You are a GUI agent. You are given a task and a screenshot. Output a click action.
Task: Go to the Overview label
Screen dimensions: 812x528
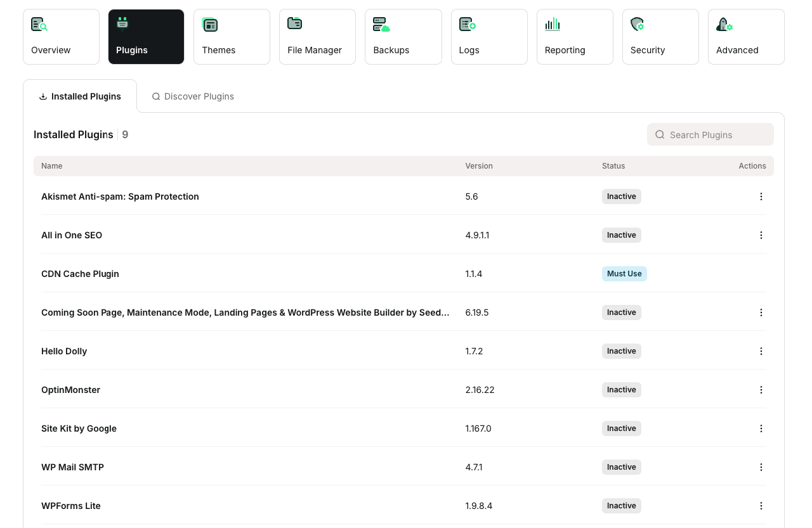coord(51,50)
